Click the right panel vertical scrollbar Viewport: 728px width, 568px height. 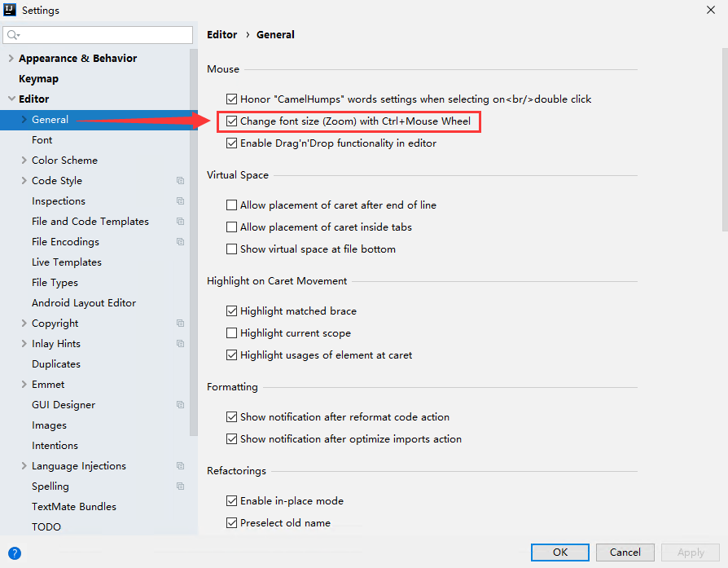725,139
